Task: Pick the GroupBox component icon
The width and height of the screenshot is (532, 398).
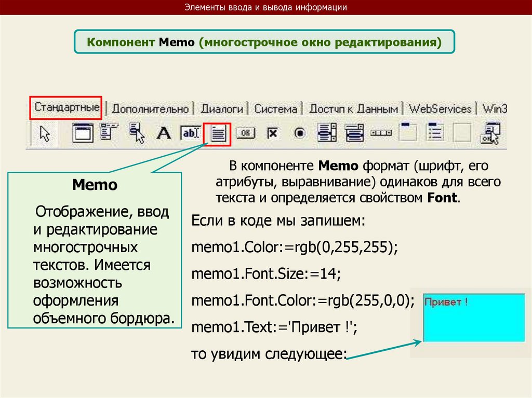Action: pos(408,133)
